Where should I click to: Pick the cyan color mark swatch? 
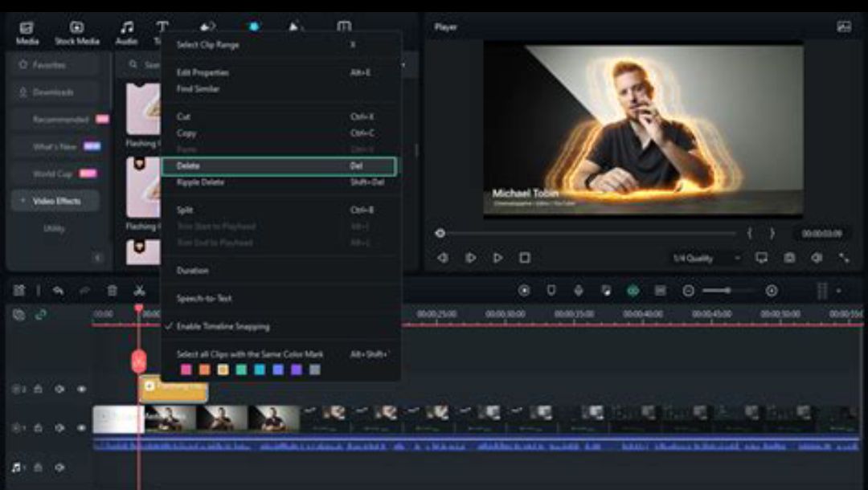(260, 370)
